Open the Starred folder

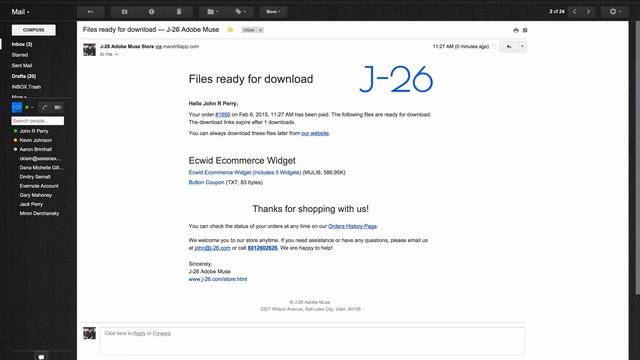pos(20,55)
